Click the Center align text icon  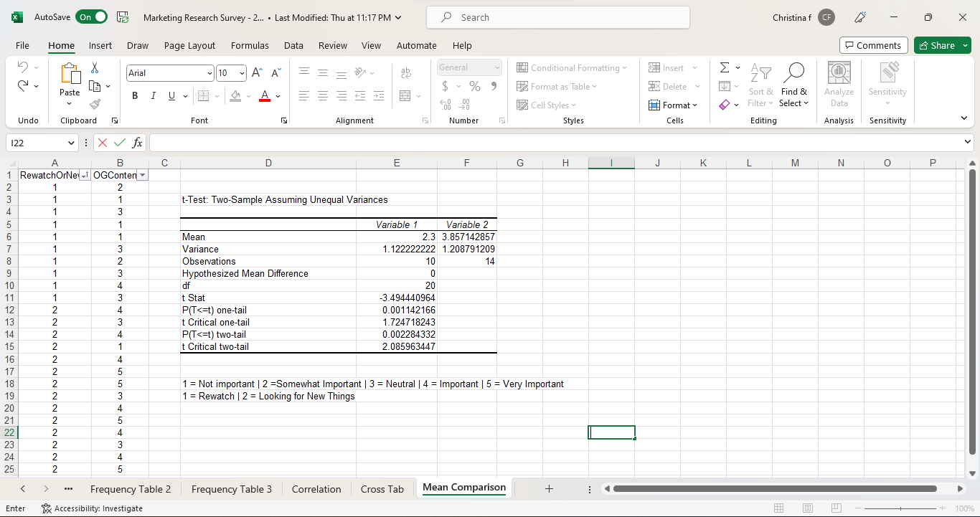pos(323,95)
